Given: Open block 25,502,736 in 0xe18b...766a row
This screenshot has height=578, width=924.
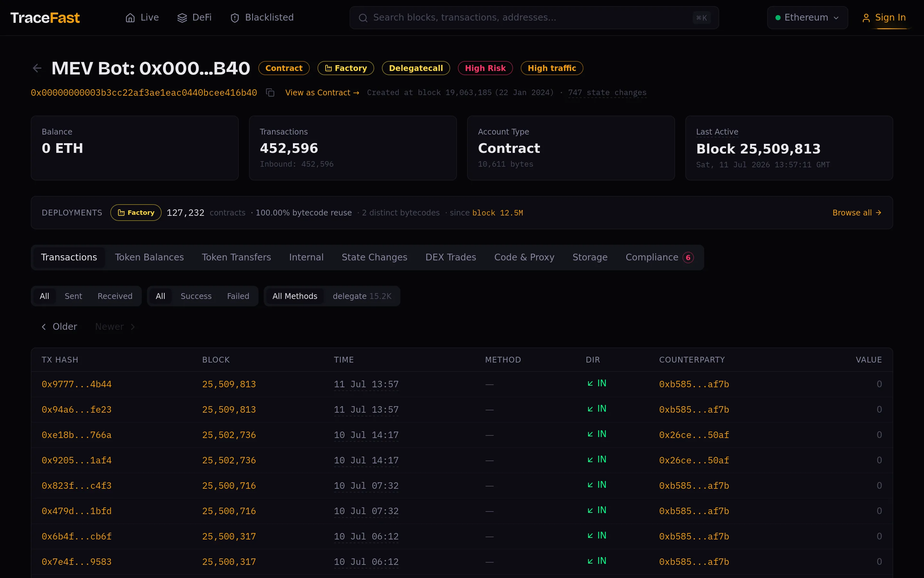Looking at the screenshot, I should (x=229, y=435).
